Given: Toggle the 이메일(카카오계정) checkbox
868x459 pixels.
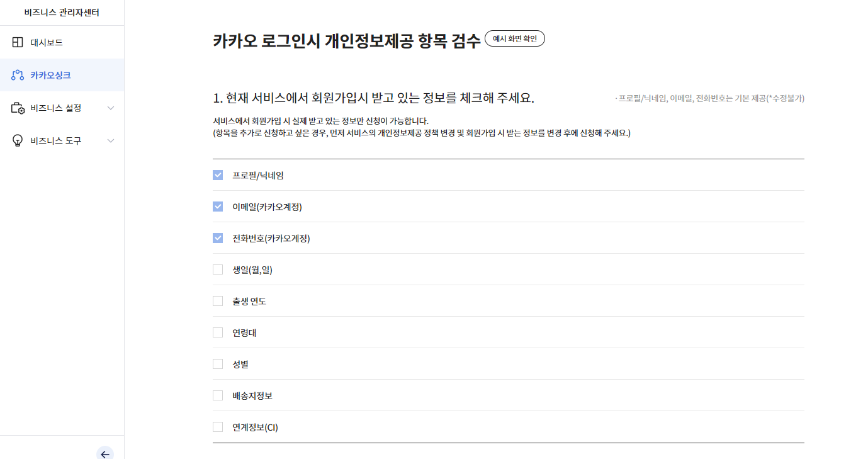Looking at the screenshot, I should (x=218, y=207).
